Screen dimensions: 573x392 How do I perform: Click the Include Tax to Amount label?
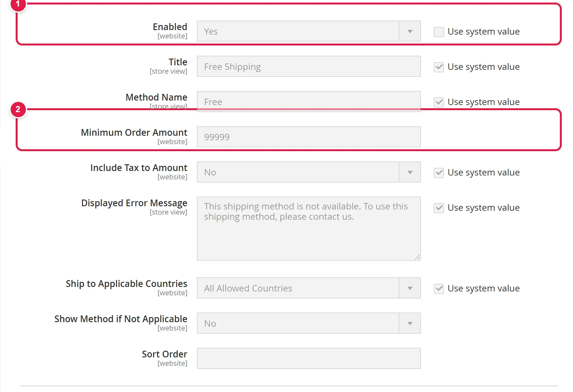point(139,167)
